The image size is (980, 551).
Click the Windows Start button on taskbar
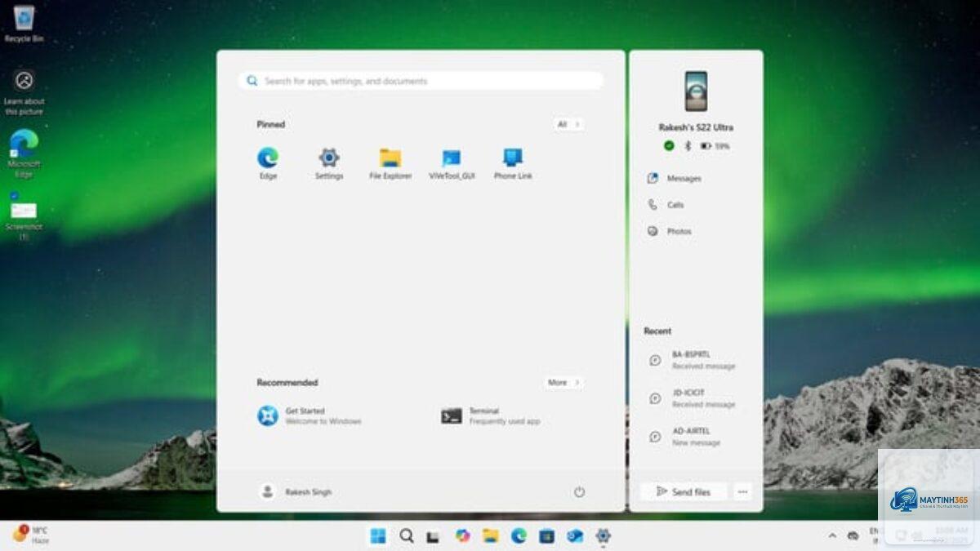(x=378, y=535)
